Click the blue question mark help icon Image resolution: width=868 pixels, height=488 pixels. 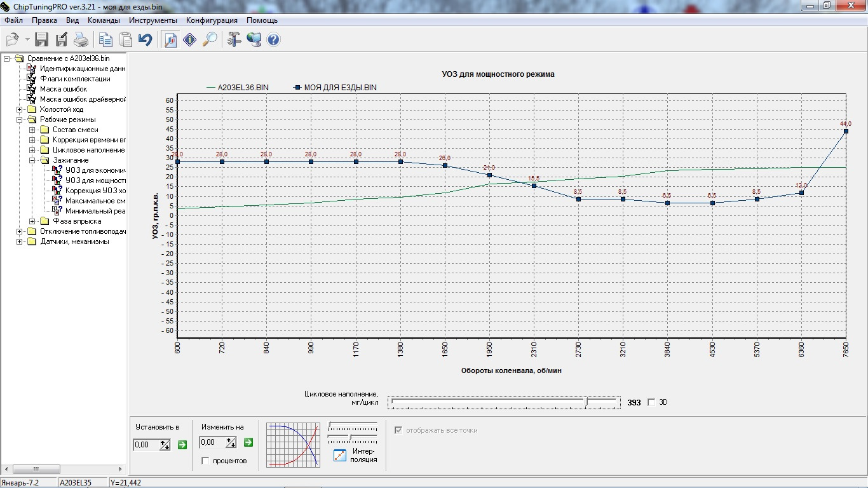tap(273, 40)
